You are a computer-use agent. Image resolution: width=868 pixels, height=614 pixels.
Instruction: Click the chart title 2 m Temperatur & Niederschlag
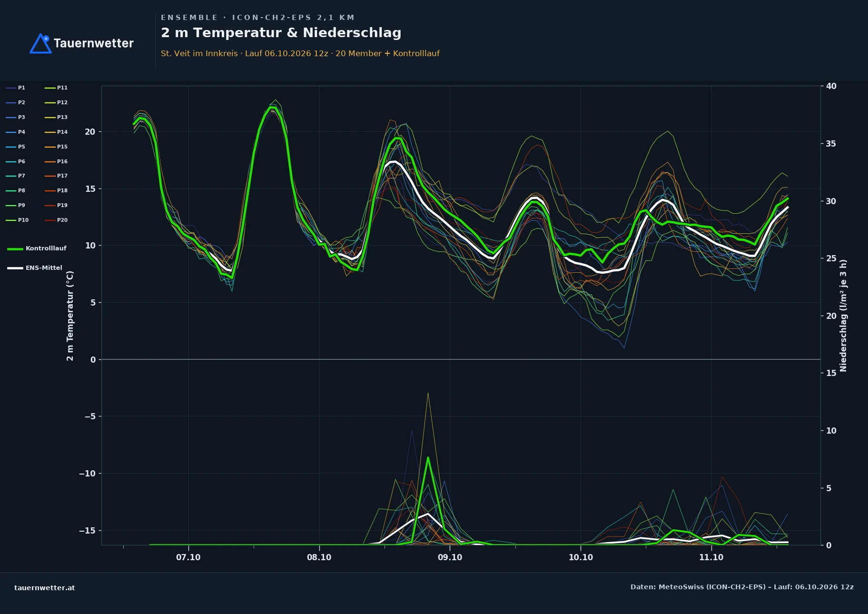281,33
